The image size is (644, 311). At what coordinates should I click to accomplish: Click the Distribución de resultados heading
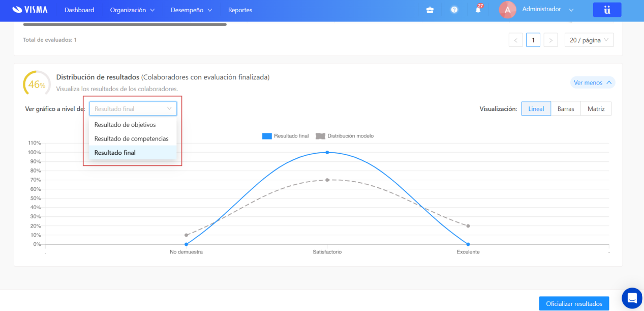tap(98, 77)
